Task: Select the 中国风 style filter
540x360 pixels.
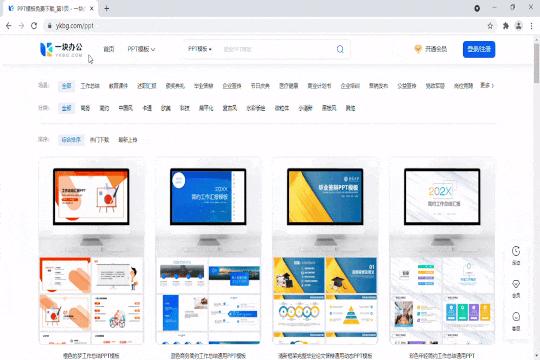Action: (x=126, y=108)
